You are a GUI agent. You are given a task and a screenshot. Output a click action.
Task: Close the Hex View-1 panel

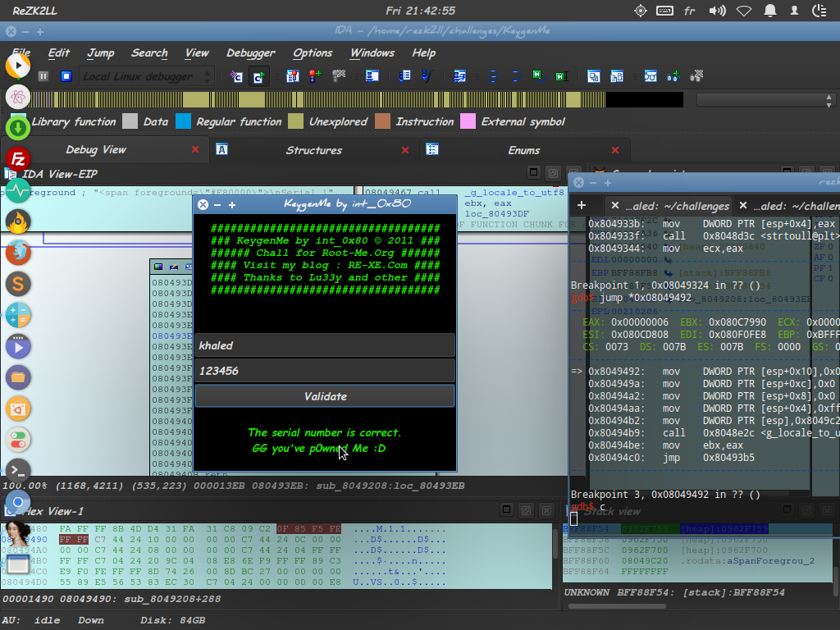pos(546,510)
